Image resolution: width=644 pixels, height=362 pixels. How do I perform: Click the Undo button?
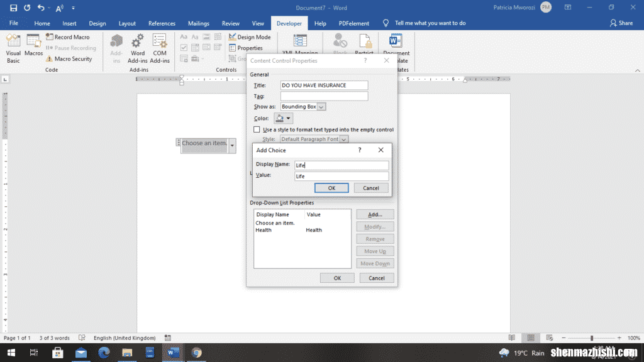click(x=41, y=8)
